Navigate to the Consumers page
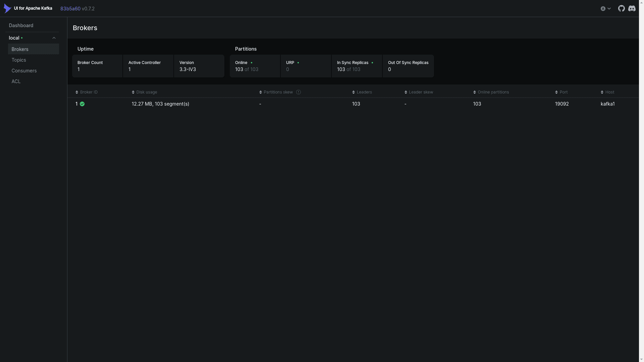Viewport: 644px width, 362px height. [x=24, y=71]
